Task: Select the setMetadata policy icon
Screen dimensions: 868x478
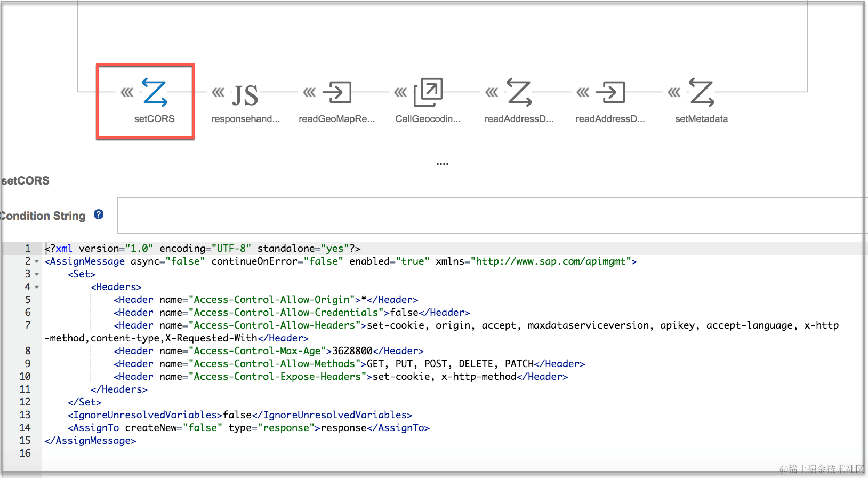Action: tap(702, 92)
